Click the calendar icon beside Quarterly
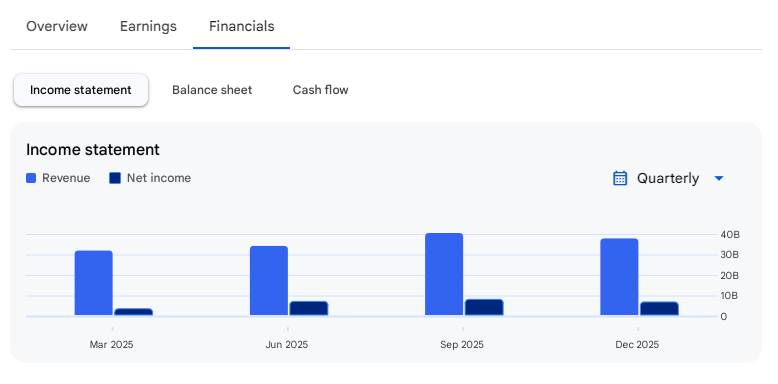The width and height of the screenshot is (778, 384). tap(620, 178)
